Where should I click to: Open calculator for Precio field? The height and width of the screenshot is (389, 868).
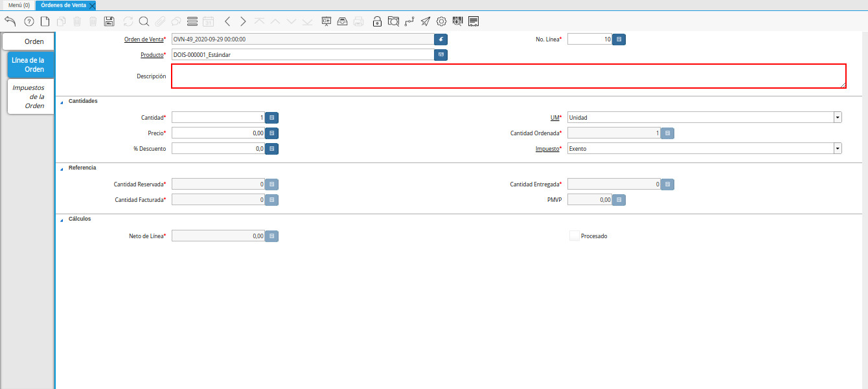[x=272, y=133]
